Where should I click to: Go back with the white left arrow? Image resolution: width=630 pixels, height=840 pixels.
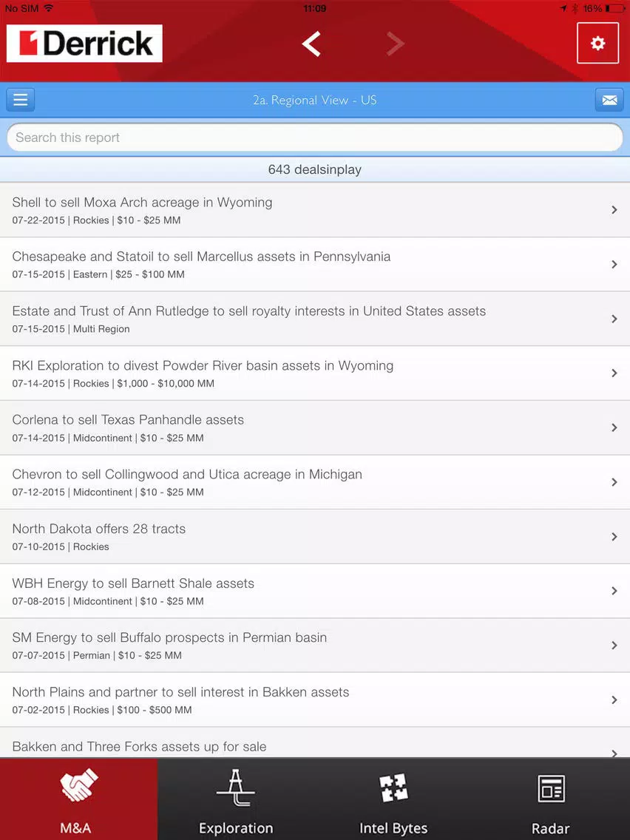[x=311, y=44]
